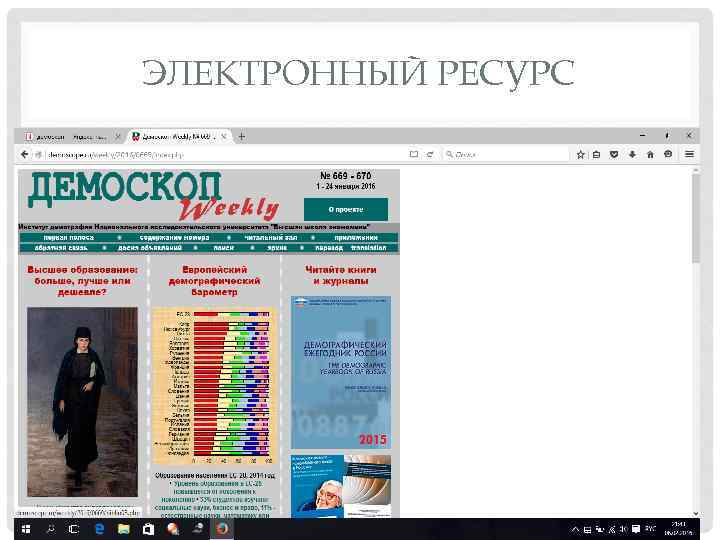Viewport: 720px width, 540px height.
Task: Launch Microsoft Edge from taskbar
Action: tap(99, 529)
